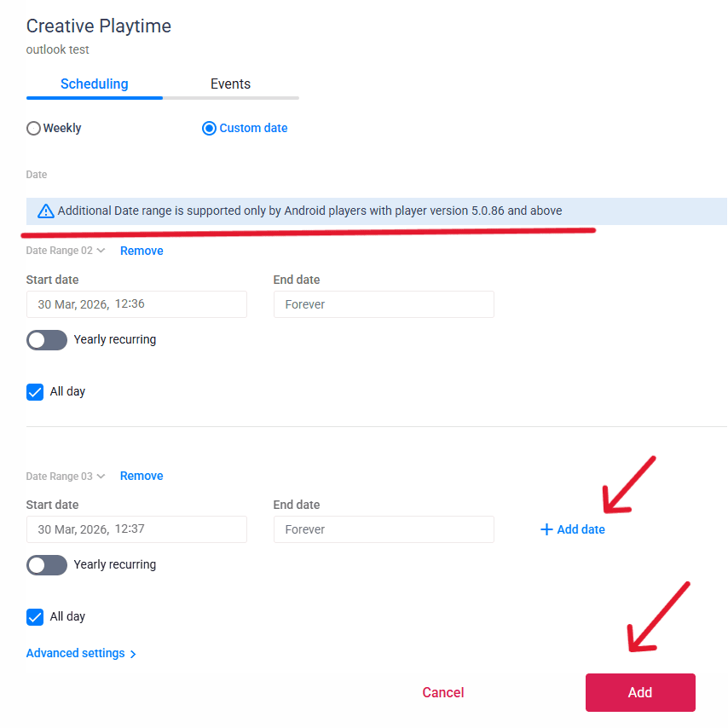Toggle Yearly recurring for Date Range 02
This screenshot has height=728, width=728.
click(47, 340)
